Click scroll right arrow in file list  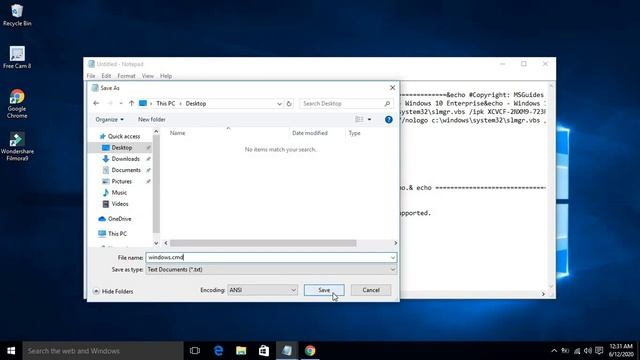tap(395, 243)
